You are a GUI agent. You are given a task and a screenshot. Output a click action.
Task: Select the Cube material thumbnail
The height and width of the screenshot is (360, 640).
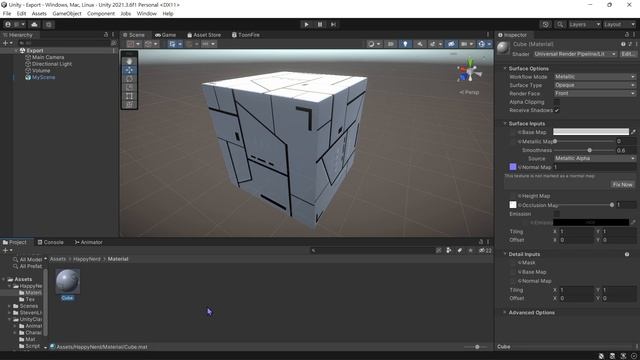click(x=68, y=281)
